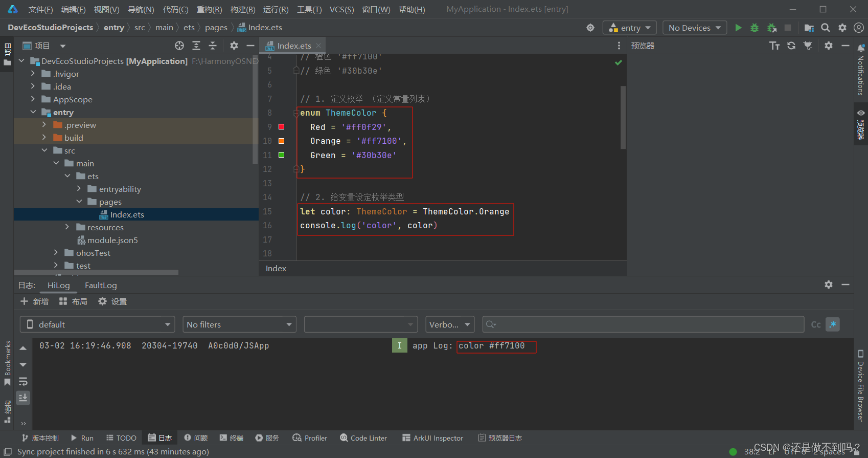
Task: Expand all icon in project panel toolbar
Action: point(196,46)
